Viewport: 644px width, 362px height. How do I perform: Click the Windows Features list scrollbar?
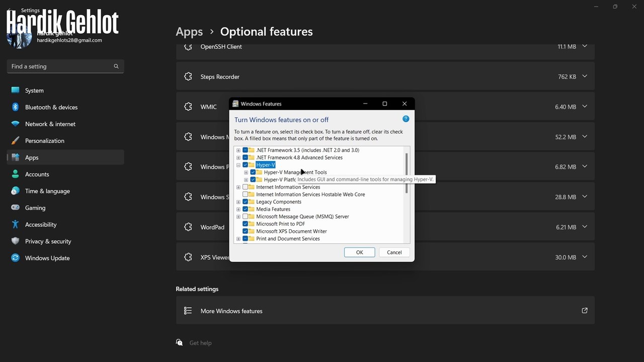coord(407,173)
